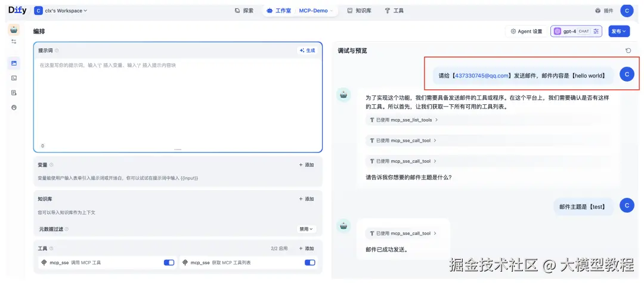The image size is (644, 283).
Task: Select the orchestrate icon in sidebar
Action: pyautogui.click(x=14, y=63)
